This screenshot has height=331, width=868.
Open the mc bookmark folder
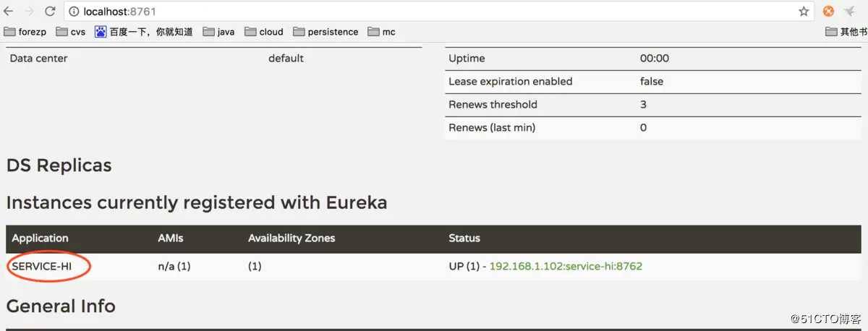point(381,32)
